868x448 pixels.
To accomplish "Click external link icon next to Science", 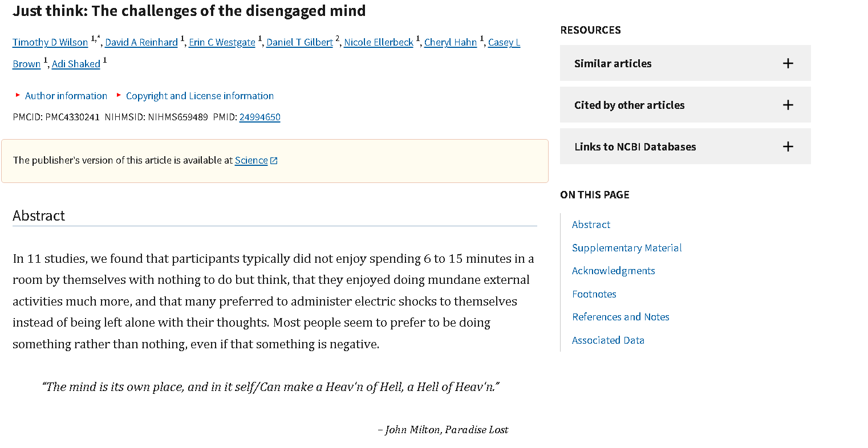I will point(274,161).
